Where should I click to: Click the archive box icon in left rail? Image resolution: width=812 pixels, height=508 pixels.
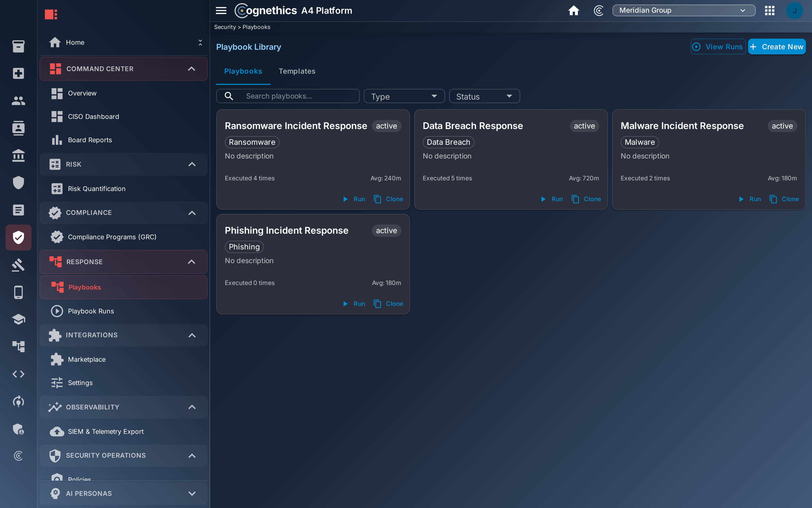(x=19, y=46)
